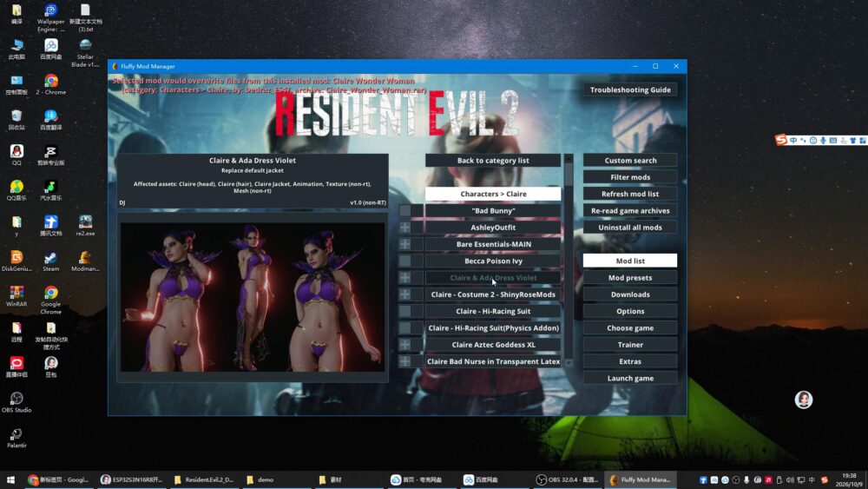The height and width of the screenshot is (489, 868).
Task: Open the OBS Studio desktop icon
Action: click(16, 403)
